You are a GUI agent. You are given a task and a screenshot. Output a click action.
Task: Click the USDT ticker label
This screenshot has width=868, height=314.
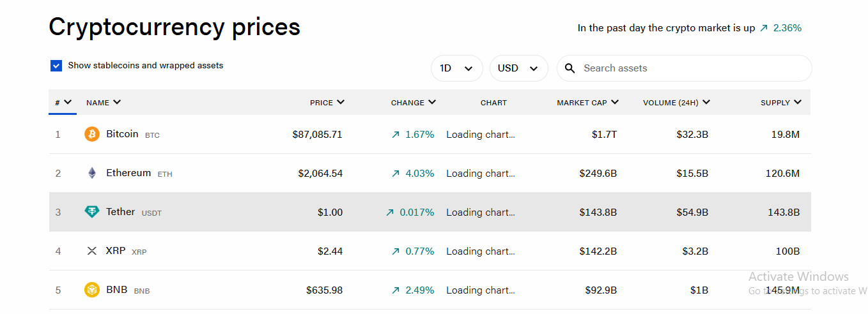tap(151, 213)
